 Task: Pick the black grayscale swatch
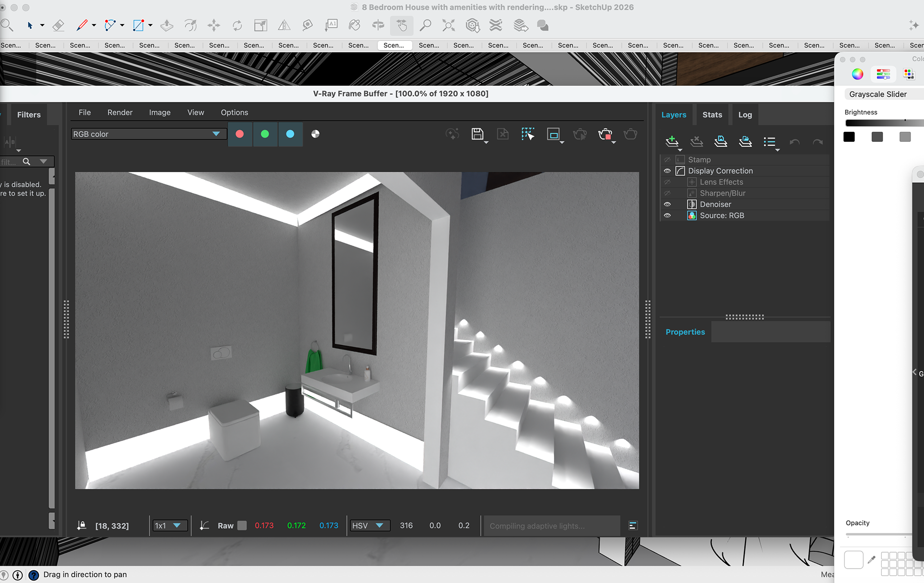[x=849, y=137]
